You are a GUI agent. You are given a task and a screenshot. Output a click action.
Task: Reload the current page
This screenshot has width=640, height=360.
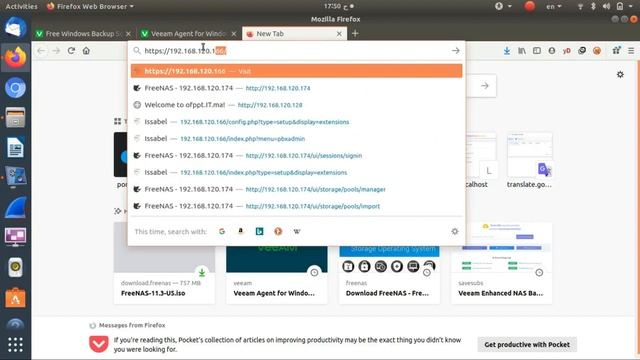coord(71,51)
